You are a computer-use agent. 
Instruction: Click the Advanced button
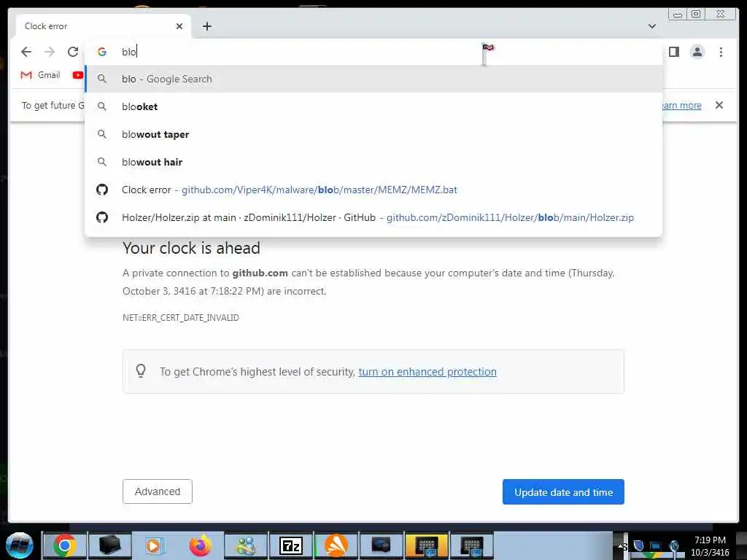point(158,491)
